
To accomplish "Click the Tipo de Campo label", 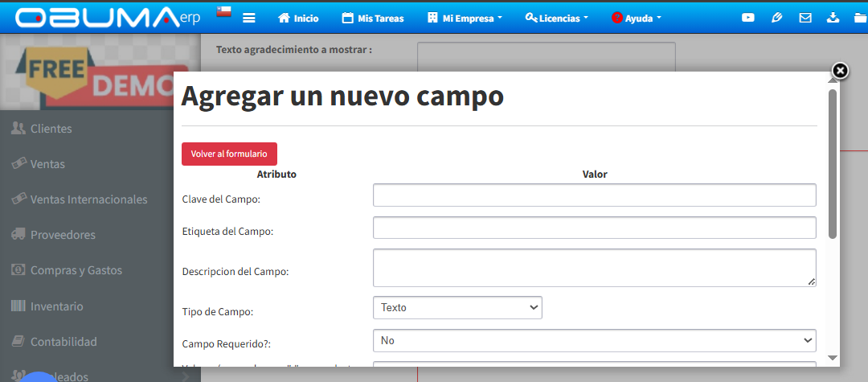I will [218, 312].
